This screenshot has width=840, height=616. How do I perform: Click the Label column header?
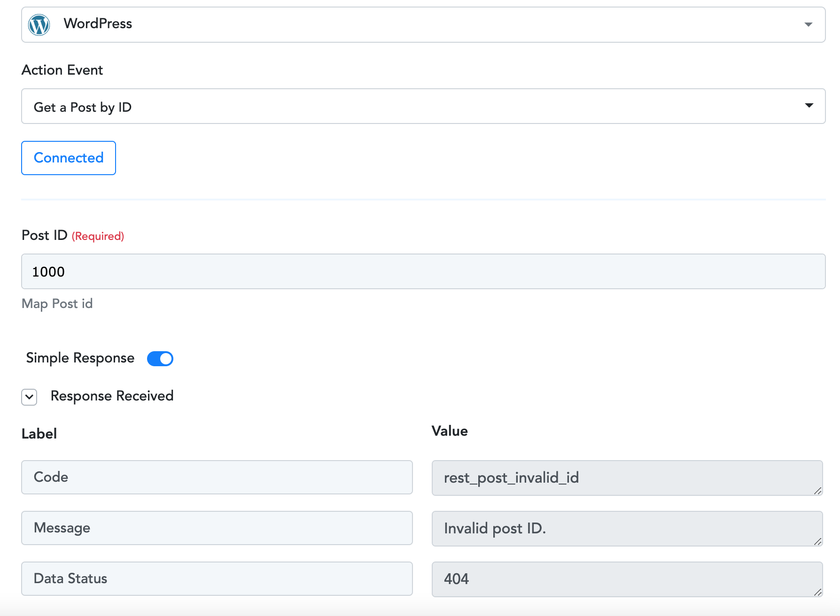click(39, 433)
